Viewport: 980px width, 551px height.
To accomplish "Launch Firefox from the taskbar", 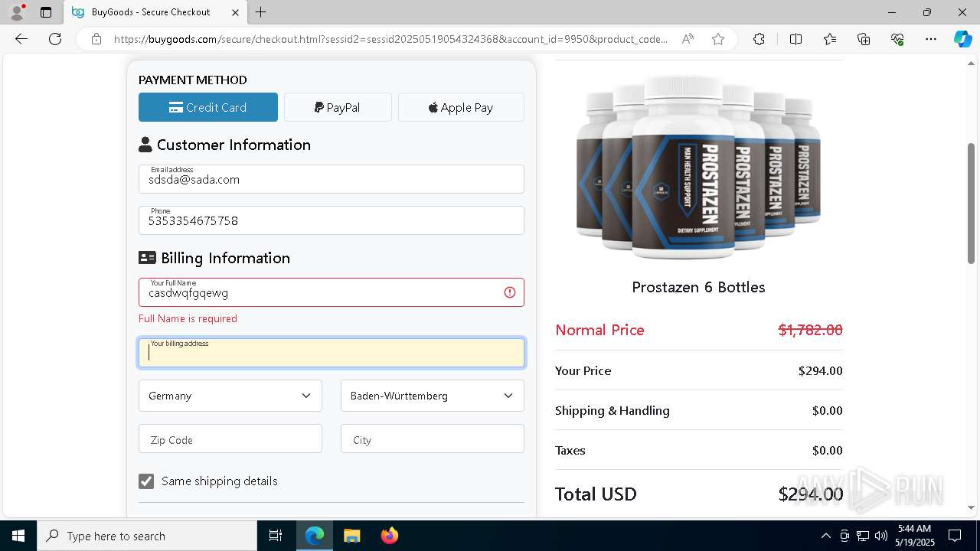I will (390, 536).
